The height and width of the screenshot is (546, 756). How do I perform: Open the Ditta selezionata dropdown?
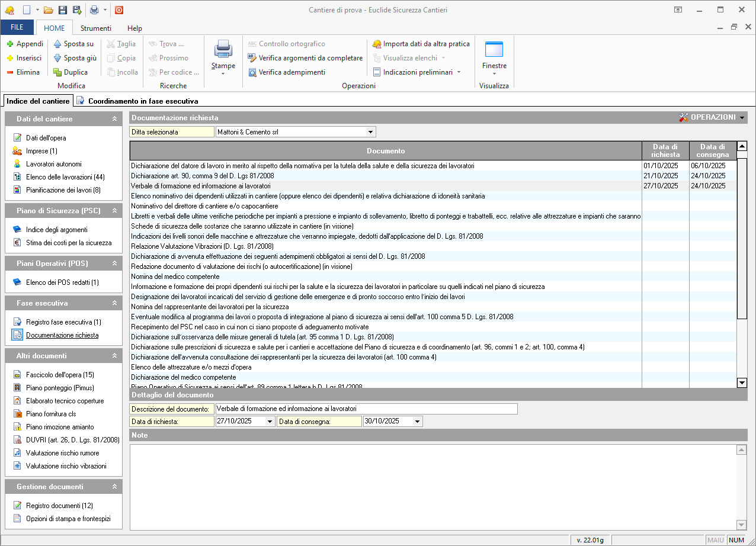(370, 132)
